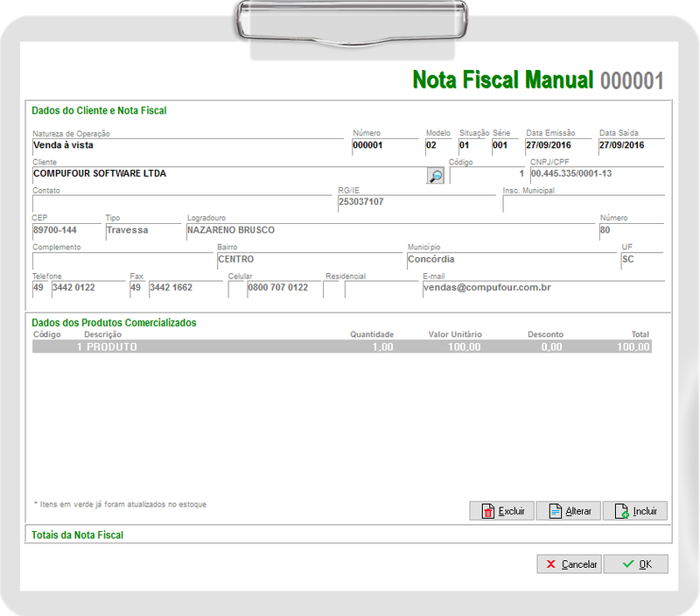Click the RG/IE field
700x616 pixels.
[416, 203]
